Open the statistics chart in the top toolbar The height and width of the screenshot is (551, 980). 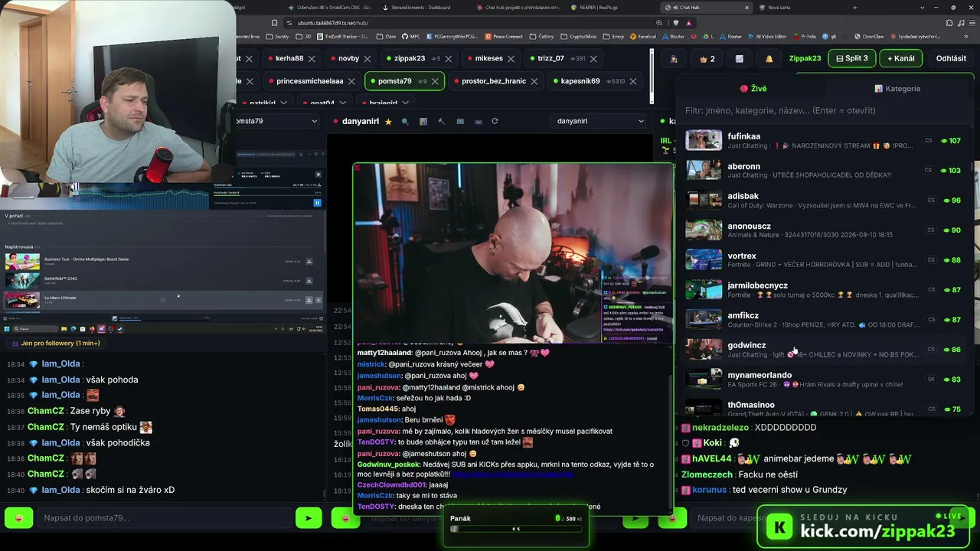point(739,59)
